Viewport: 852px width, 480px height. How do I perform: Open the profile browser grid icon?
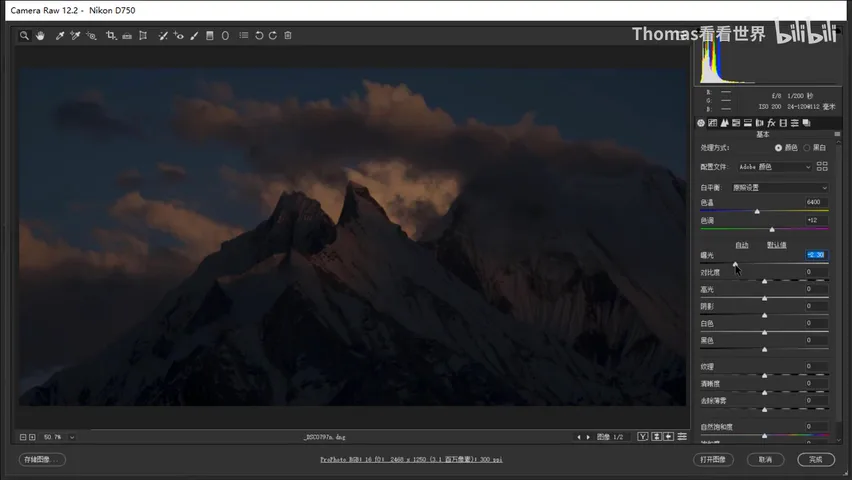pos(822,166)
